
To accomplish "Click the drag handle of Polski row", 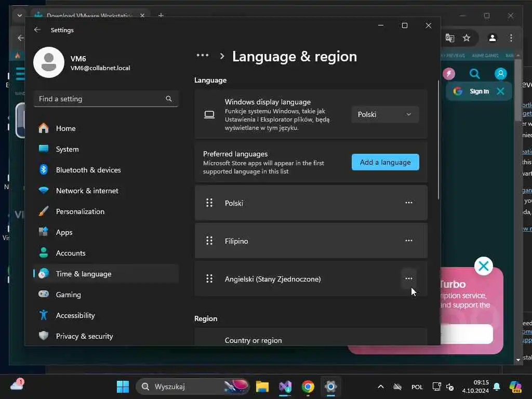I will tap(209, 203).
